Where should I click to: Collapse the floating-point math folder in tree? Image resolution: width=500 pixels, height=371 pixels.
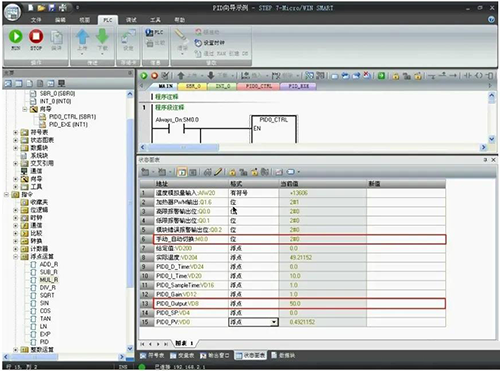15,257
